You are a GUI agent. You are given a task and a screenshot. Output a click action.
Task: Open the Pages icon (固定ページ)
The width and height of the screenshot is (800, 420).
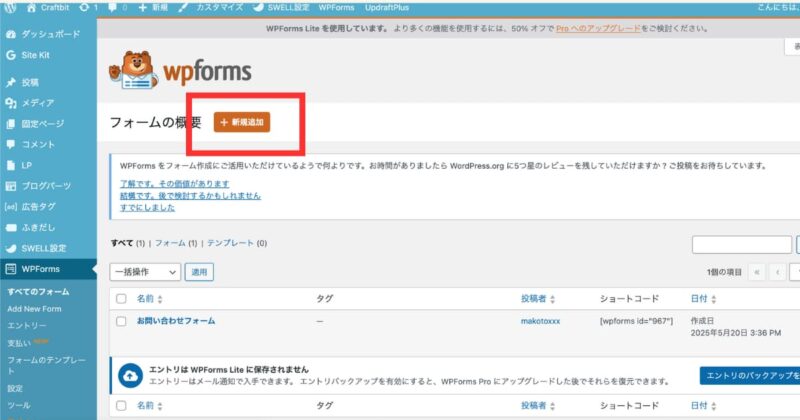[x=11, y=124]
